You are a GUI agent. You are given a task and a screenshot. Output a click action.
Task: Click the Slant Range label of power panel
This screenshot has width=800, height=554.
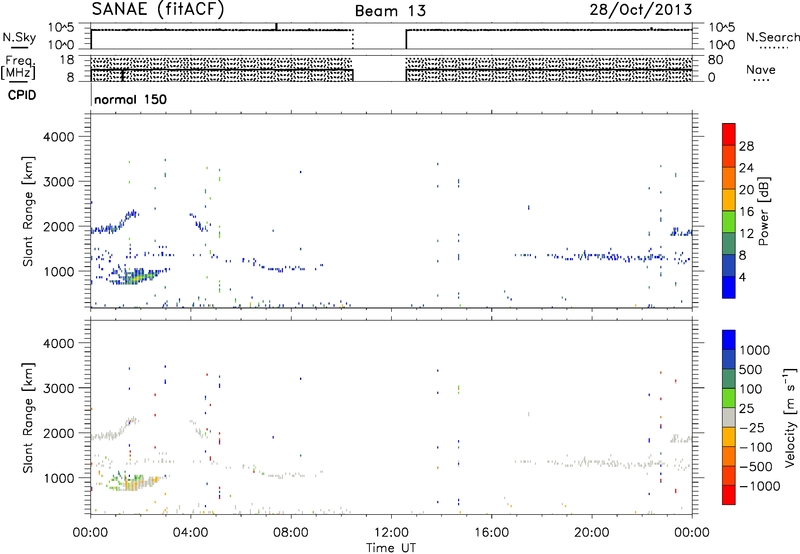coord(28,211)
